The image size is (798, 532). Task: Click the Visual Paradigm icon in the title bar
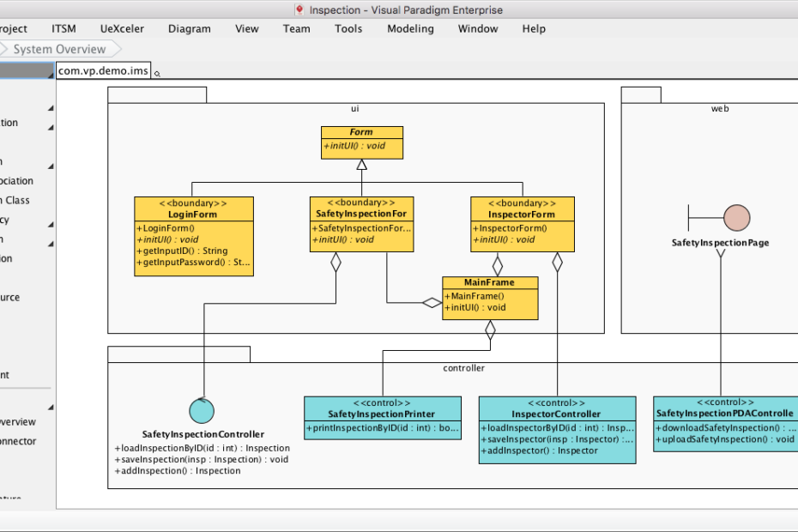coord(299,9)
